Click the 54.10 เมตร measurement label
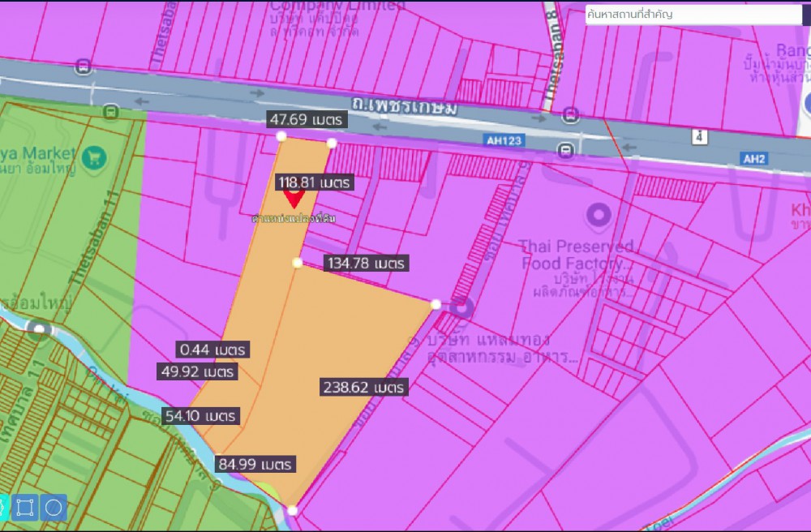The width and height of the screenshot is (811, 532). [200, 415]
